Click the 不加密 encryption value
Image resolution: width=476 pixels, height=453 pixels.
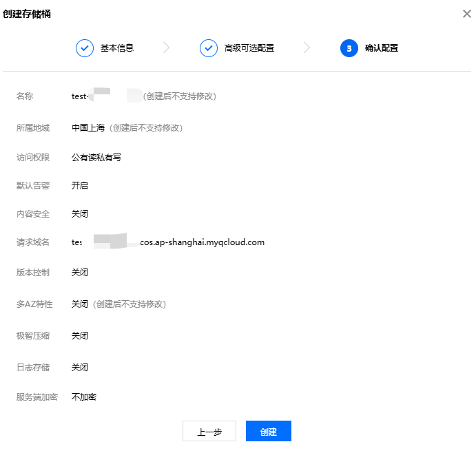click(x=84, y=397)
